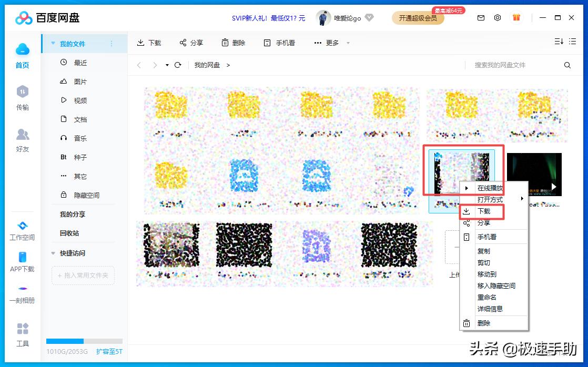Select 视频 in the sidebar

(74, 100)
